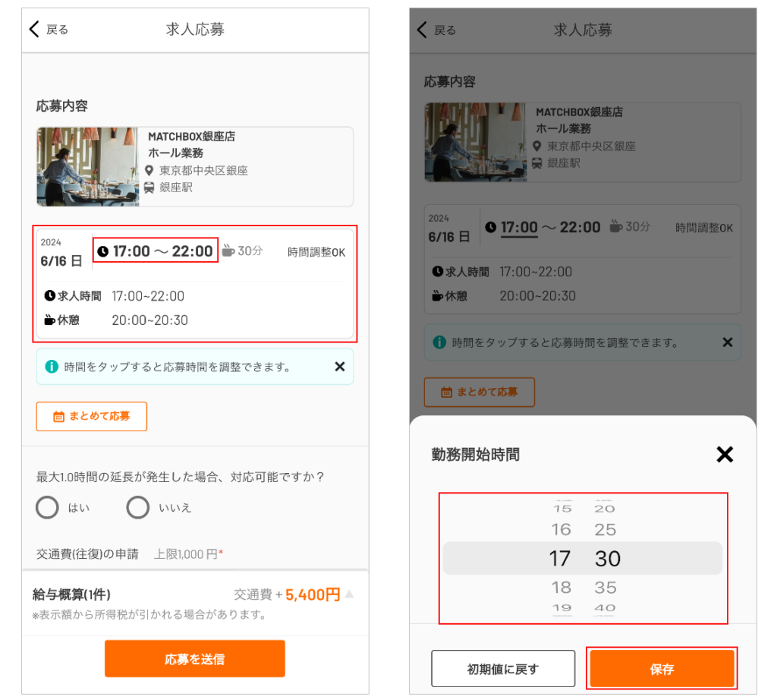Pick hour 18 in the time wheel
Image resolution: width=777 pixels, height=700 pixels.
pyautogui.click(x=561, y=588)
